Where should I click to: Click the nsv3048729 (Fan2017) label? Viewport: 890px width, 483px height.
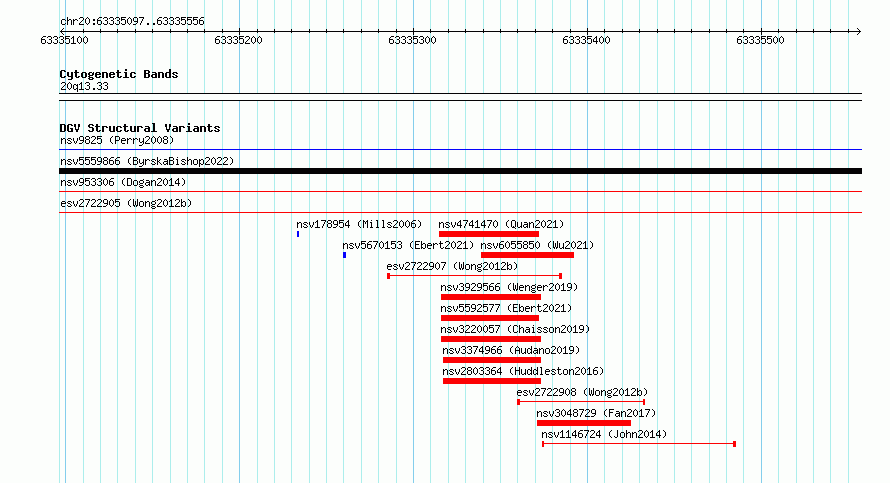pos(596,413)
